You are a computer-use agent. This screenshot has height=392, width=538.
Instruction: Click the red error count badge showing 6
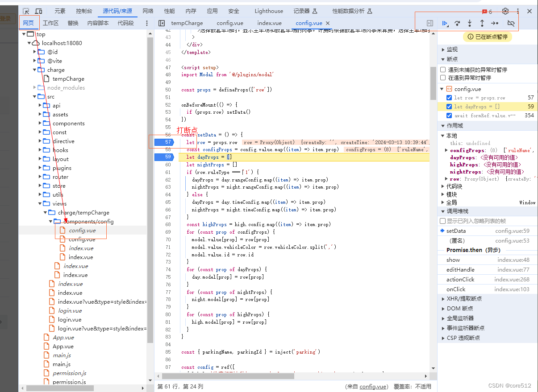click(x=487, y=12)
